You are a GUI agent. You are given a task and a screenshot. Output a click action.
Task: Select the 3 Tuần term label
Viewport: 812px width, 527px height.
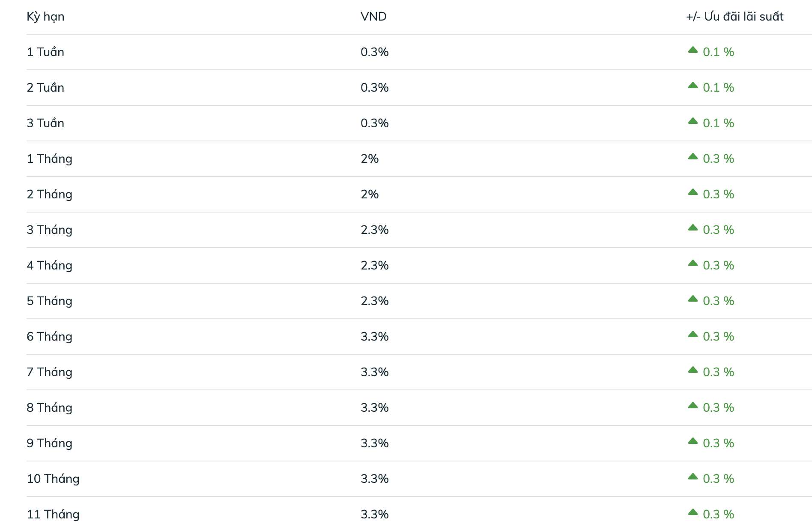(45, 123)
